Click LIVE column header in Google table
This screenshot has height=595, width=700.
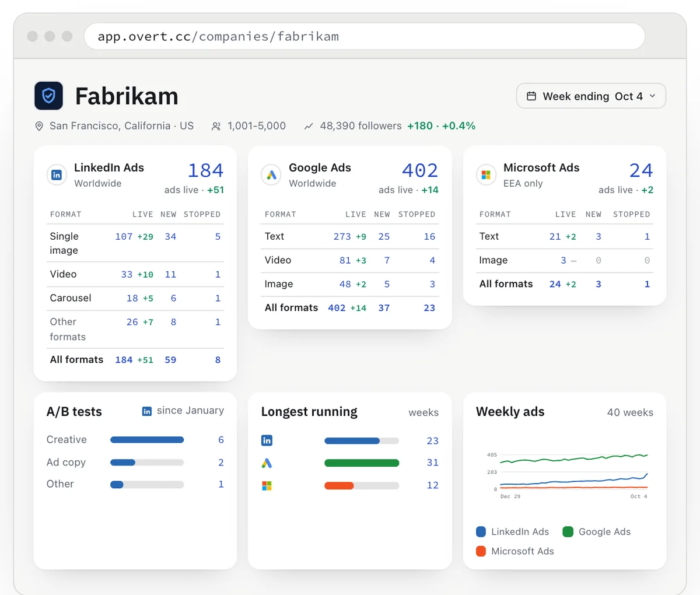[355, 215]
